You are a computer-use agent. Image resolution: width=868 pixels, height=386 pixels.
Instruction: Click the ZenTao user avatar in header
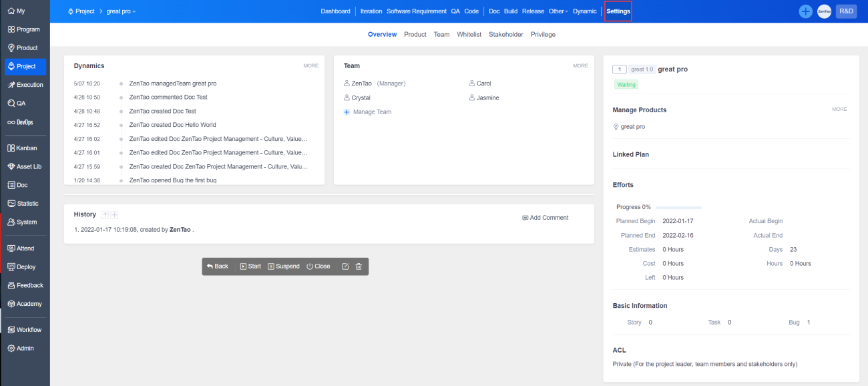824,11
